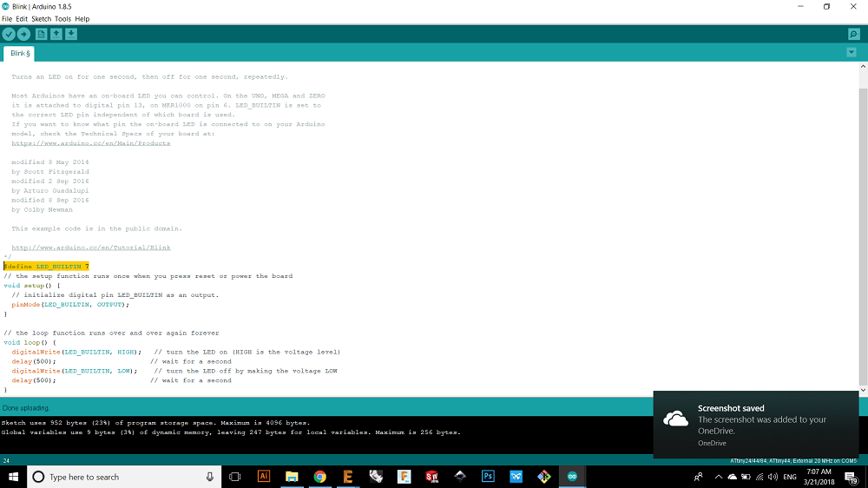The height and width of the screenshot is (488, 868).
Task: Open the Serial Monitor magnifier icon
Action: (x=853, y=35)
